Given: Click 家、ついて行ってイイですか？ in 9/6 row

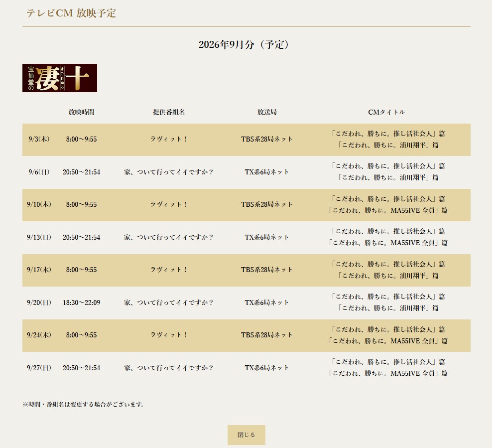Looking at the screenshot, I should pos(169,172).
